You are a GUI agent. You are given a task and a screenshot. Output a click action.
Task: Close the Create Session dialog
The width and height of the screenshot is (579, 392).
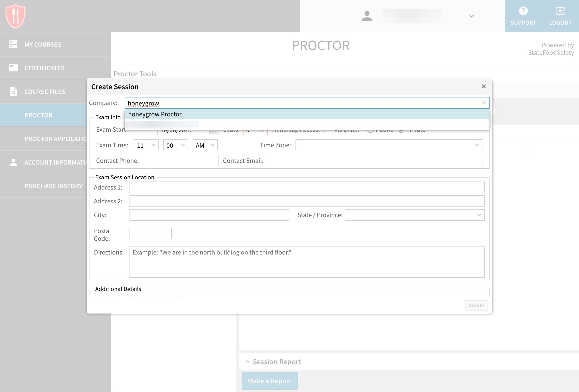coord(484,86)
